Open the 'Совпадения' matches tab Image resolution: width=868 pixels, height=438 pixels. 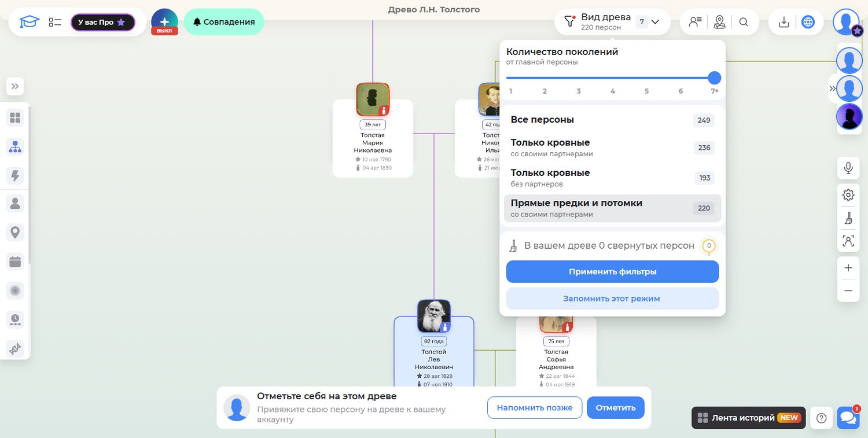coord(224,22)
